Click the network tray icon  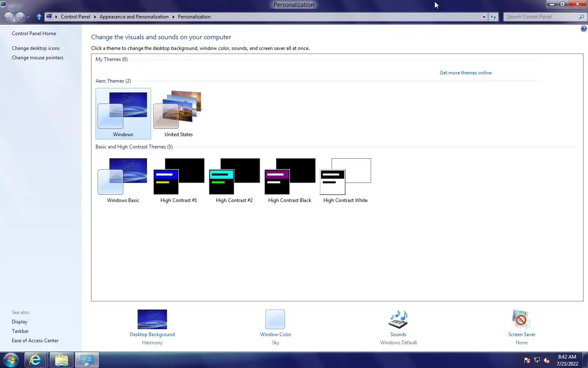(x=537, y=360)
